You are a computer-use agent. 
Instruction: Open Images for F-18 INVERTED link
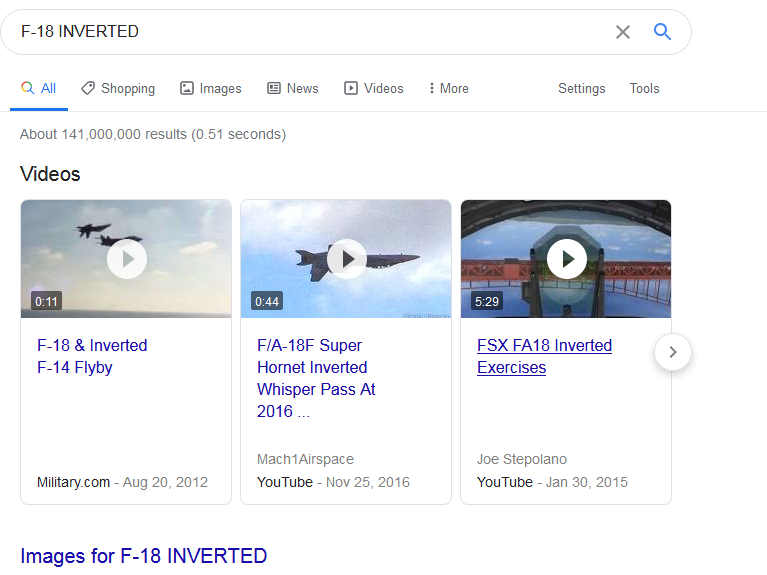pos(143,556)
